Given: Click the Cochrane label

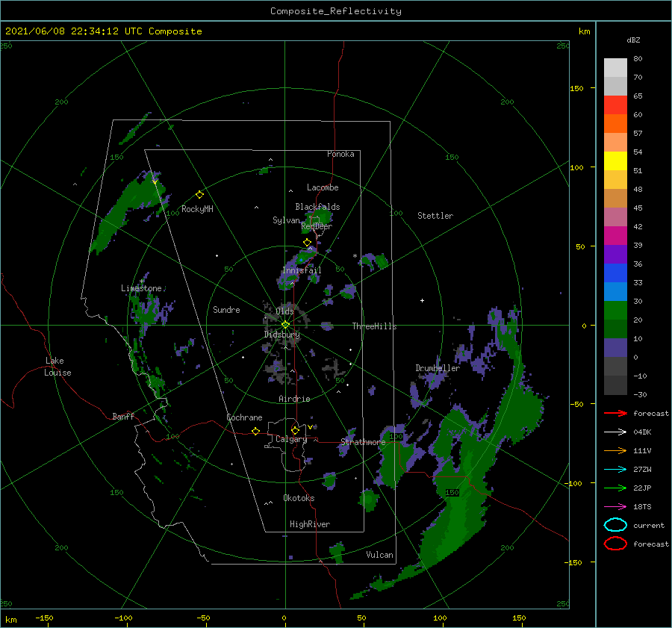Looking at the screenshot, I should point(244,417).
